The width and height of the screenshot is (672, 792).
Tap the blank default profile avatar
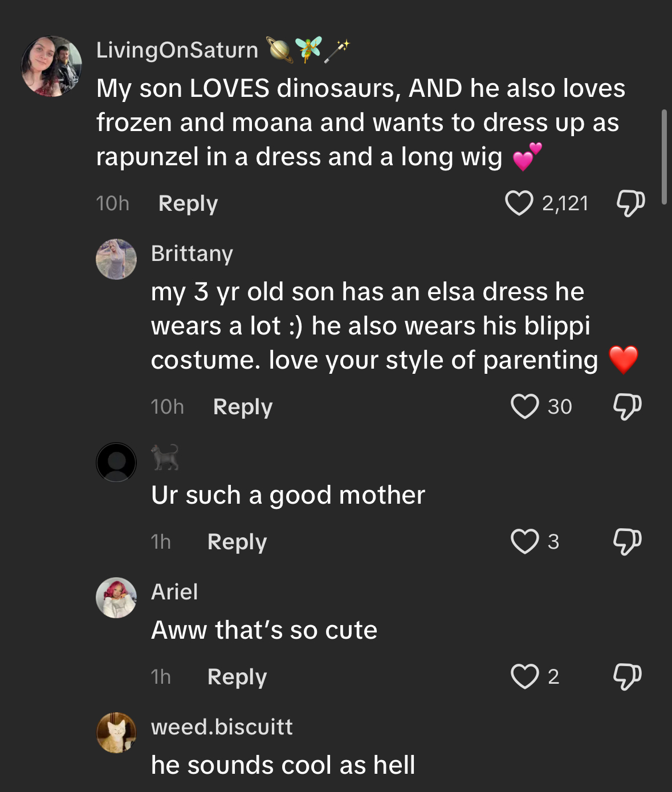click(x=116, y=462)
